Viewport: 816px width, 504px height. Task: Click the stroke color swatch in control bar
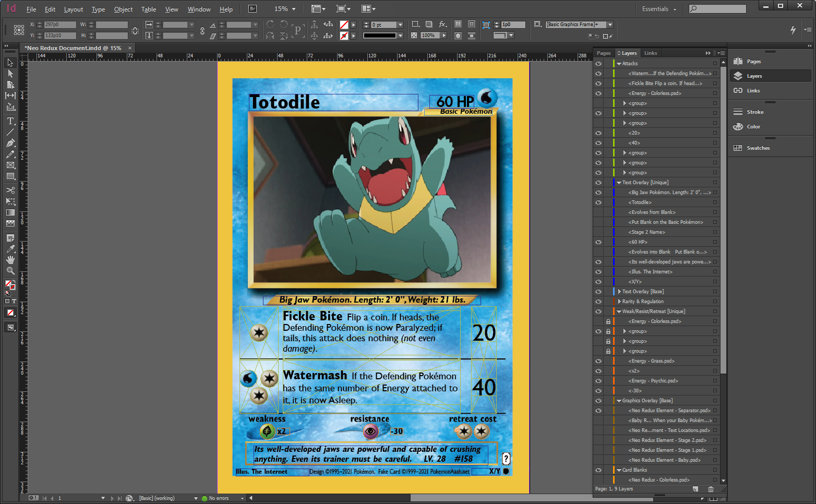(344, 35)
